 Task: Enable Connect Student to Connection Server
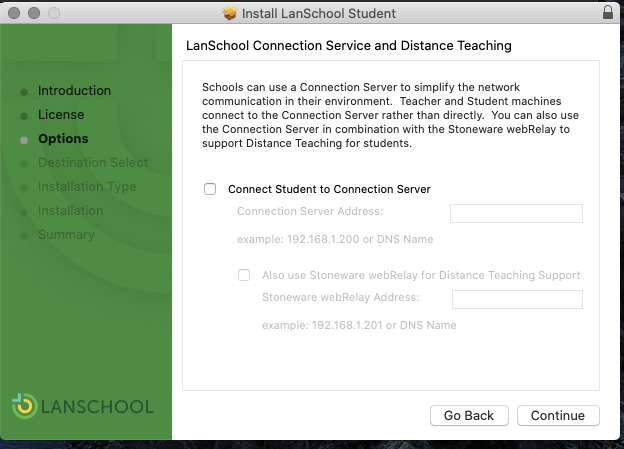210,189
